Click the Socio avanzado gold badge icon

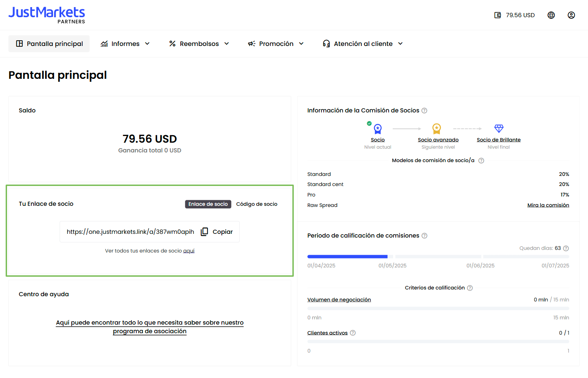click(436, 129)
